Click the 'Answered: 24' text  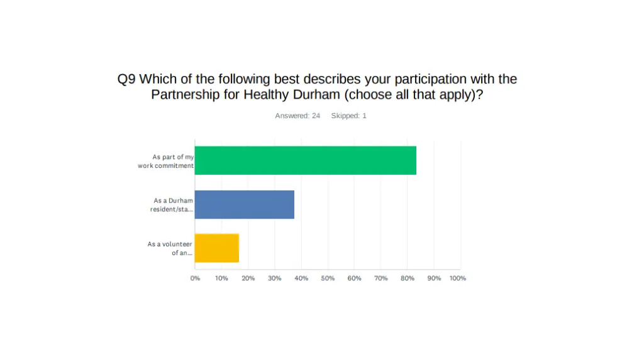(297, 116)
